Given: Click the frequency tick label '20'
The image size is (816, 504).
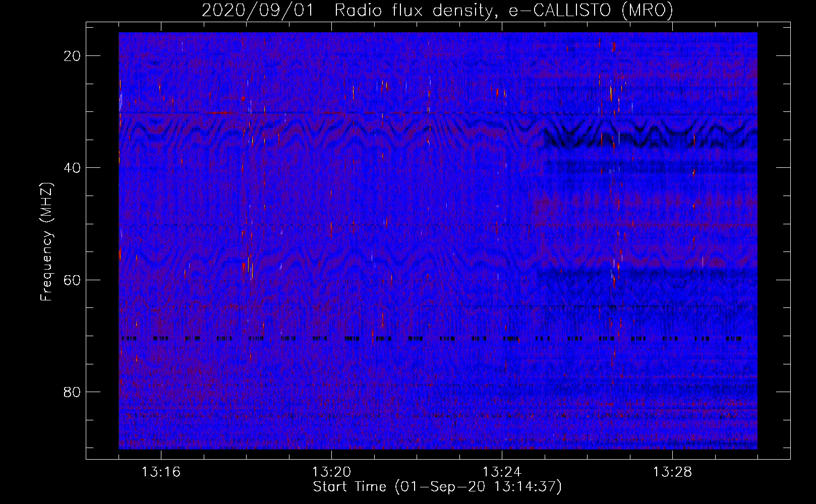Looking at the screenshot, I should click(72, 56).
